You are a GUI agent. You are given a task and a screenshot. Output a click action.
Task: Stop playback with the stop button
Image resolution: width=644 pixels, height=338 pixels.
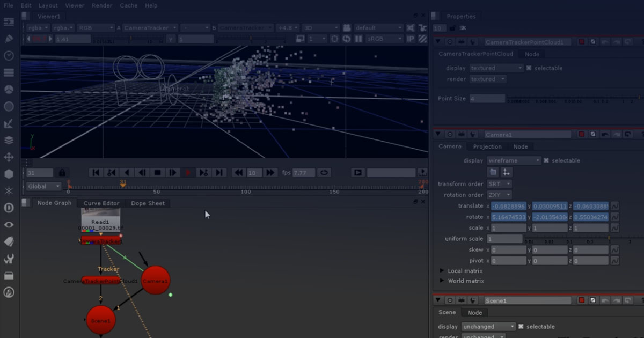point(157,173)
